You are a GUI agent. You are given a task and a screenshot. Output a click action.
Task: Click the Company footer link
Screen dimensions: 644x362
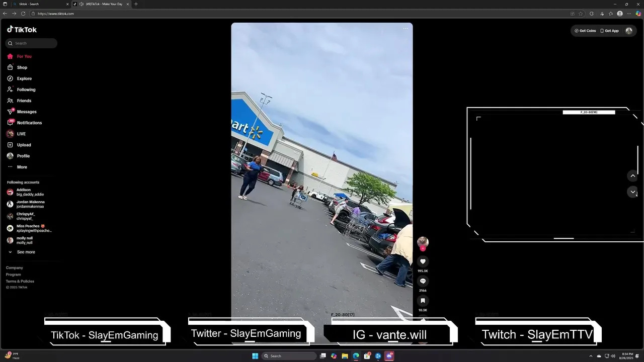coord(15,268)
